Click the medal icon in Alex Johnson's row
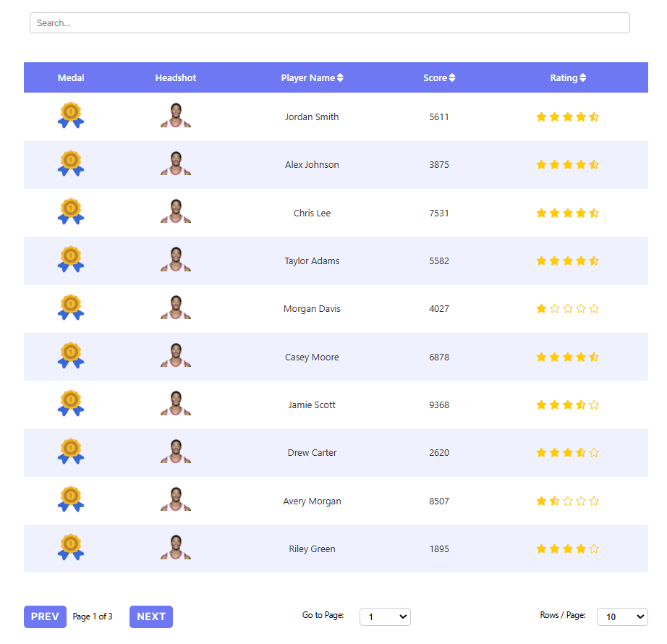667x644 pixels. click(x=71, y=164)
